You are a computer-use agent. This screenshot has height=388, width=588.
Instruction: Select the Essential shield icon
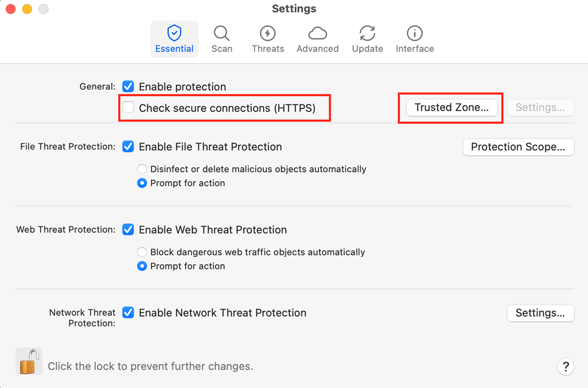[174, 33]
